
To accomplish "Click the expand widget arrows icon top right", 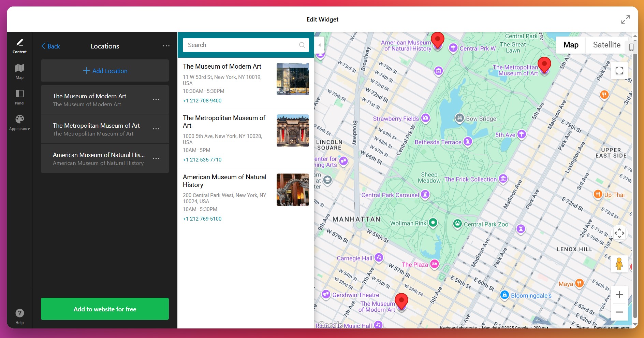I will click(x=626, y=19).
